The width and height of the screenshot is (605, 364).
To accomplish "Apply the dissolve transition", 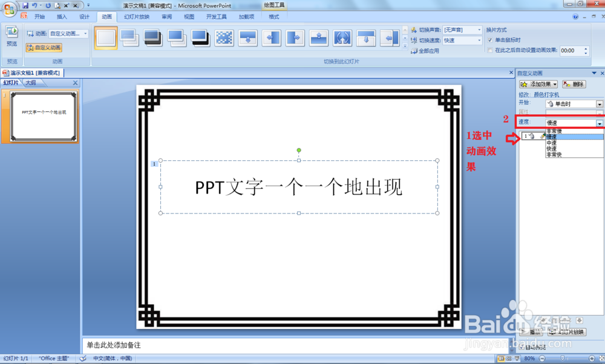I will tap(224, 37).
